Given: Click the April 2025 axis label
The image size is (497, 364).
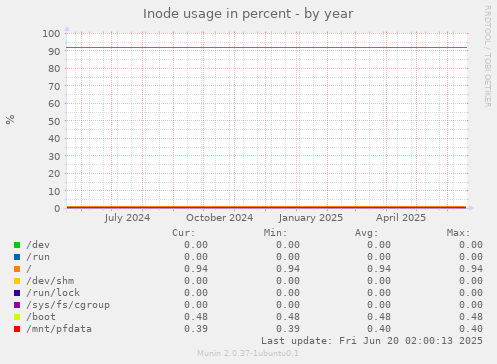Looking at the screenshot, I should coord(401,218).
